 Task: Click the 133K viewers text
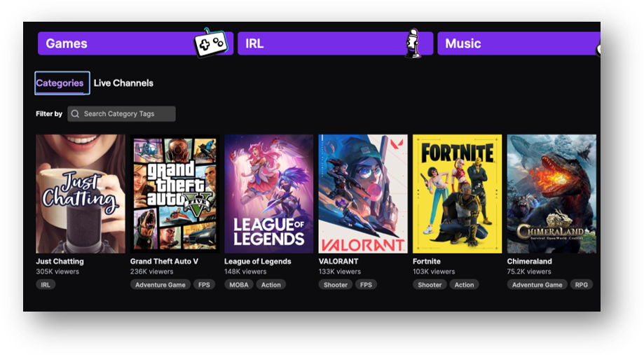(340, 271)
